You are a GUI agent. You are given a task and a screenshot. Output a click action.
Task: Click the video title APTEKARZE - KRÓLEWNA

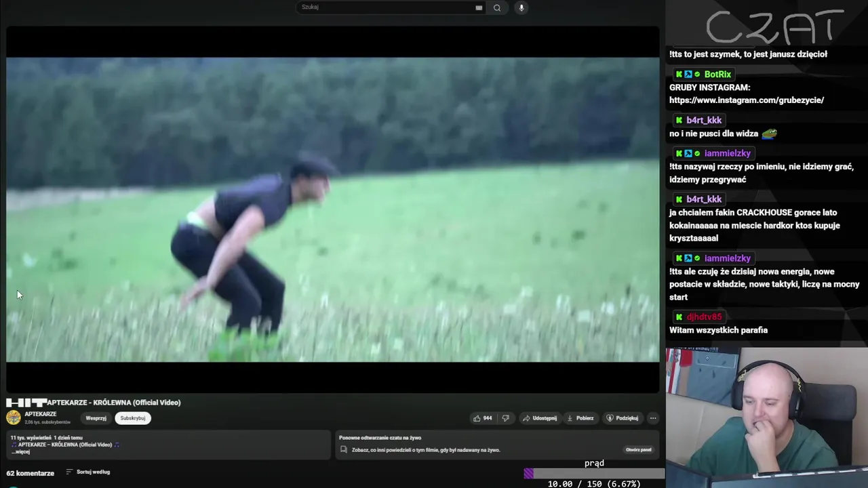pyautogui.click(x=114, y=403)
